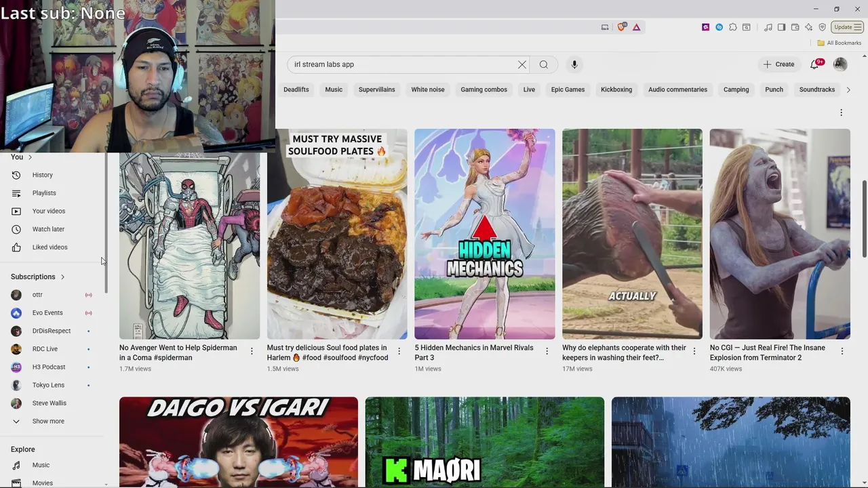Open the Music item under Explore

pos(53,465)
